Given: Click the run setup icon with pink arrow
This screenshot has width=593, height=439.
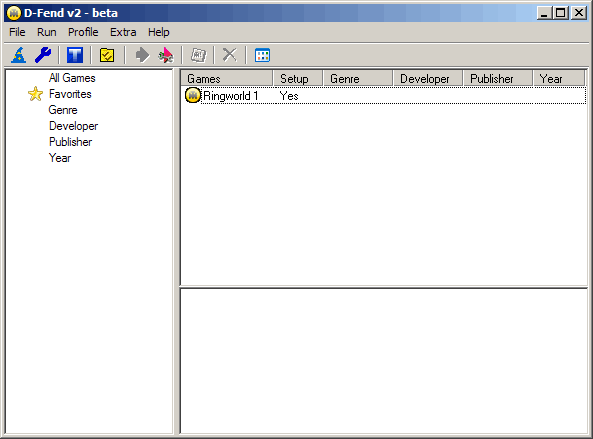Looking at the screenshot, I should (165, 55).
